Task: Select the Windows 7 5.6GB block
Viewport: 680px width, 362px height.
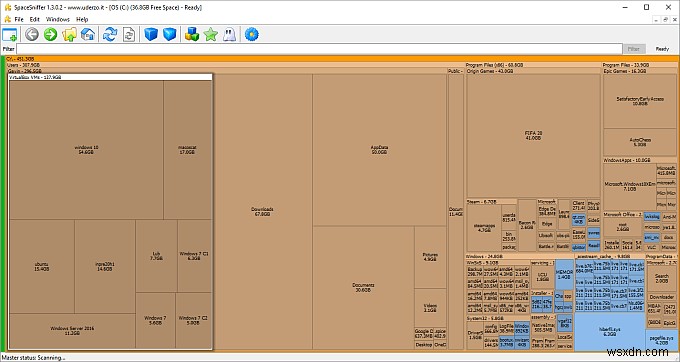Action: pos(155,320)
